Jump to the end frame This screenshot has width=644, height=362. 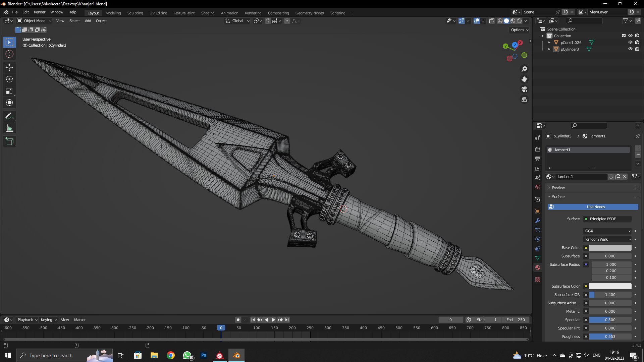(x=287, y=320)
